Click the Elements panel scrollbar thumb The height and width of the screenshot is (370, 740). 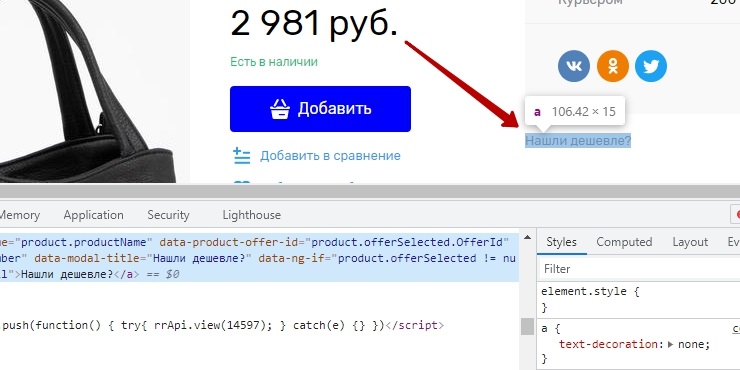coord(527,327)
